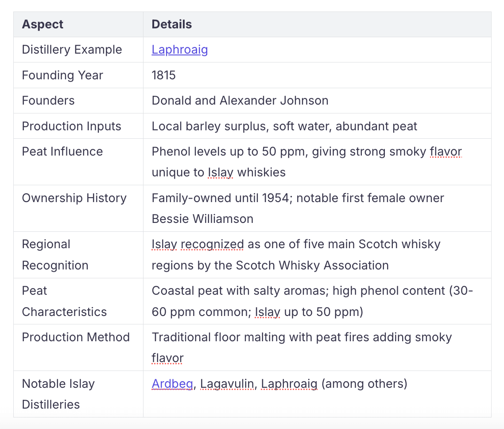Click the word 'Lagavulin' in distilleries list
Viewport: 504px width, 429px height.
[x=227, y=384]
